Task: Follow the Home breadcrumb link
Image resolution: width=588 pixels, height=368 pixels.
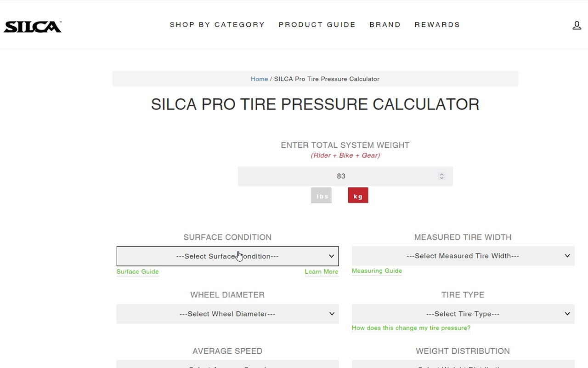Action: pos(259,79)
